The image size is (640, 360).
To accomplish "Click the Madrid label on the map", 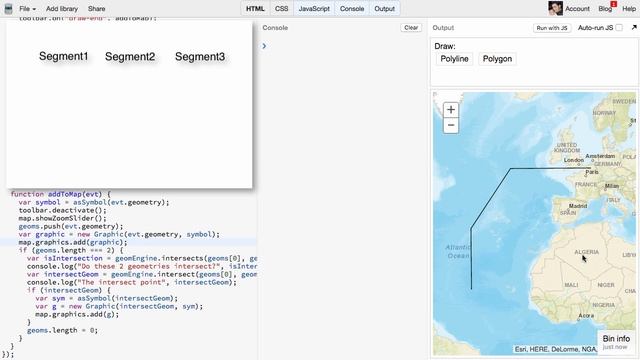I will click(578, 206).
